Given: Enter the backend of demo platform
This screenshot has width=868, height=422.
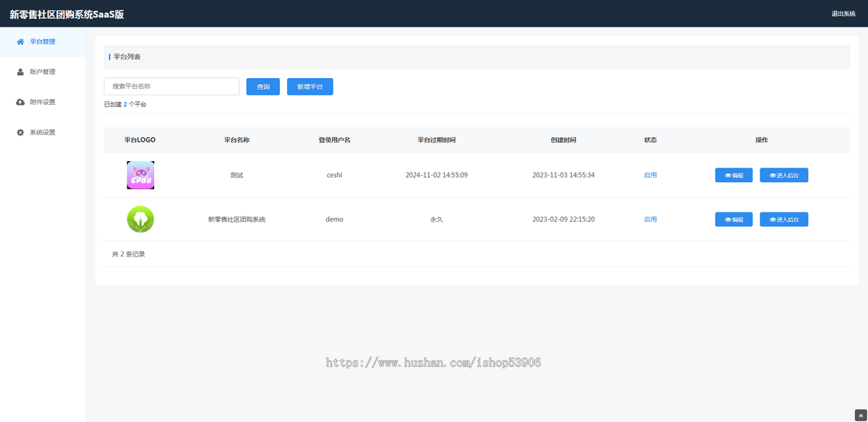Looking at the screenshot, I should click(x=783, y=220).
